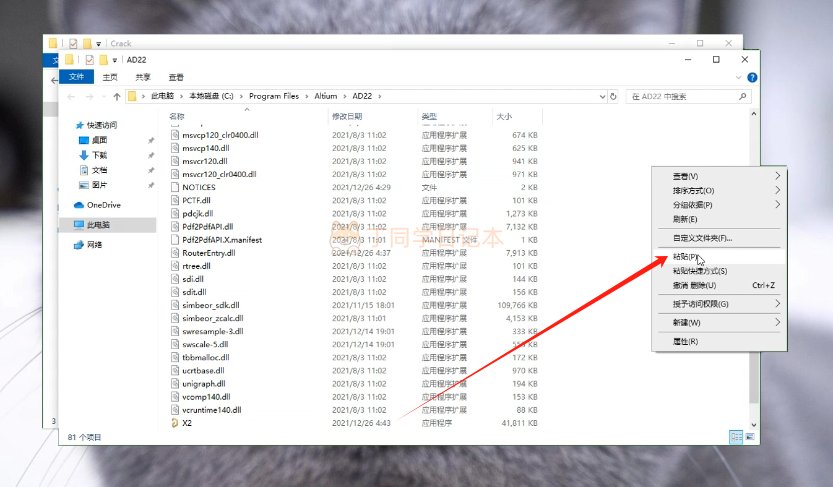The width and height of the screenshot is (833, 487).
Task: Switch to details view button at bottom right
Action: coord(735,437)
